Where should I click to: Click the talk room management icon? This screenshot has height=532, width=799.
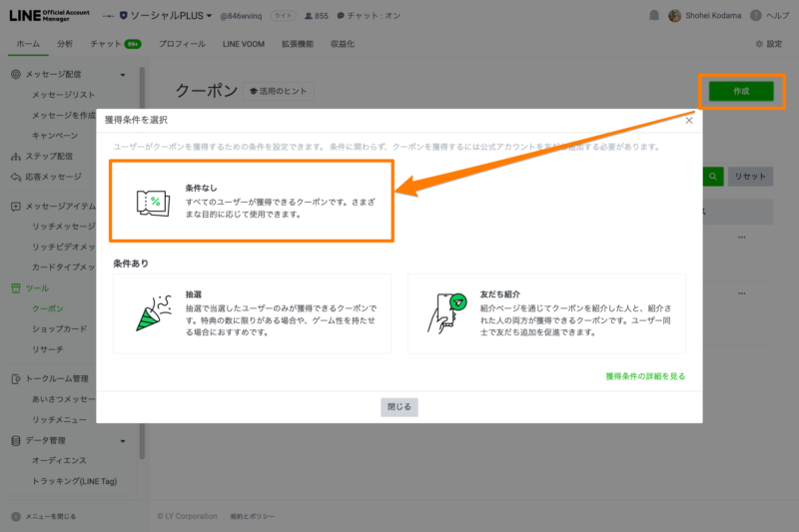click(16, 378)
